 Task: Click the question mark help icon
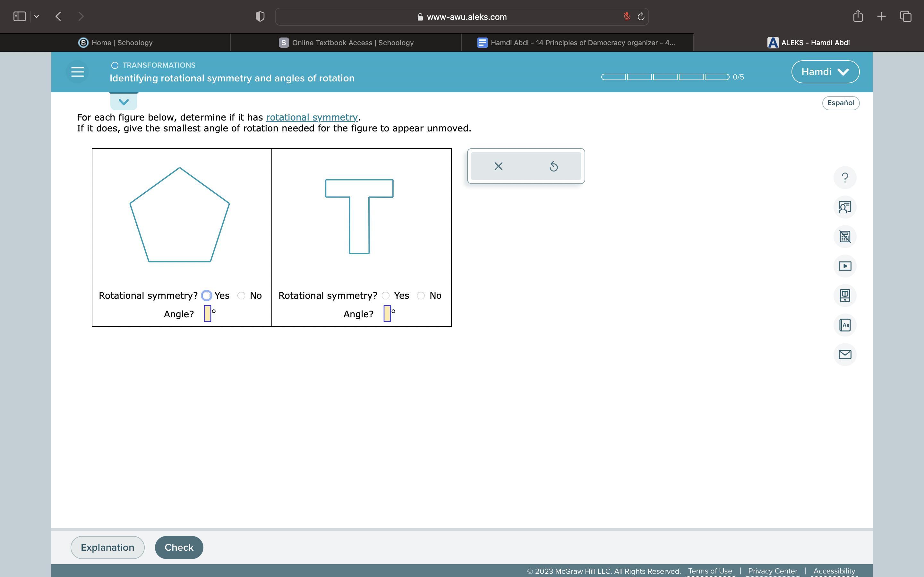(844, 178)
